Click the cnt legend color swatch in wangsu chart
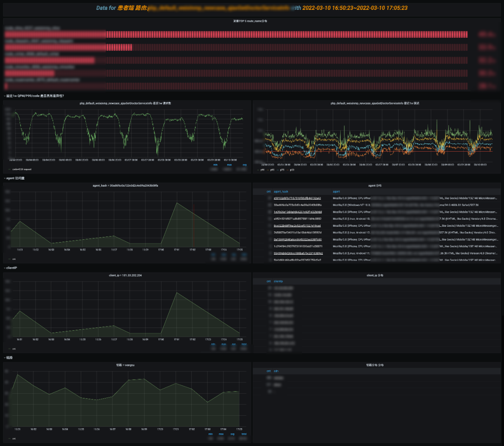This screenshot has height=446, width=504. coord(9,439)
